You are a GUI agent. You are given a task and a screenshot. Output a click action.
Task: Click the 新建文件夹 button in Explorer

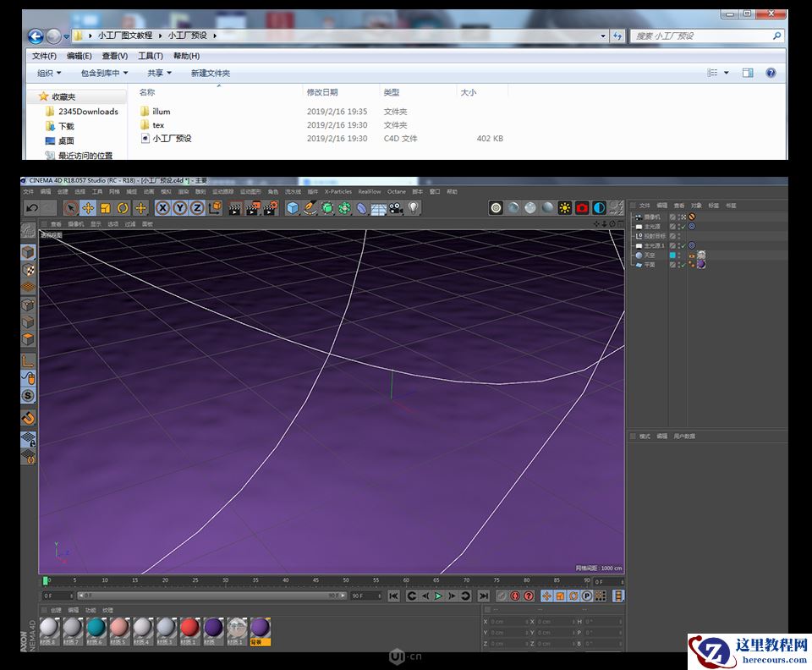209,72
